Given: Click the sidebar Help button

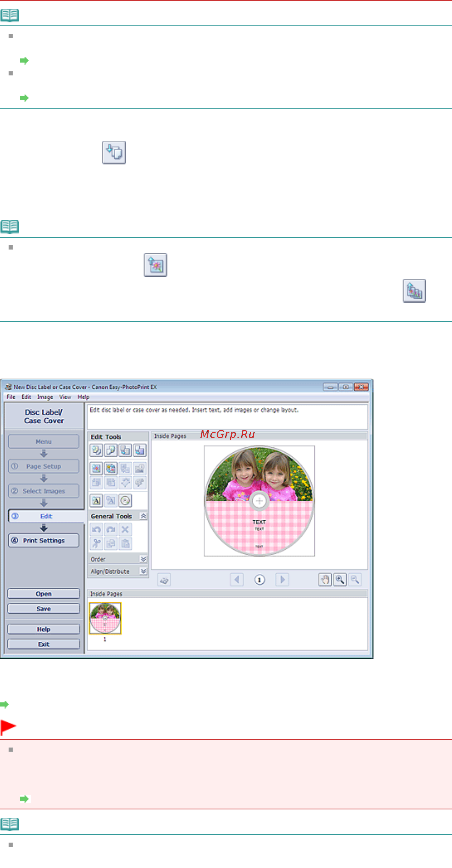Looking at the screenshot, I should pyautogui.click(x=43, y=629).
